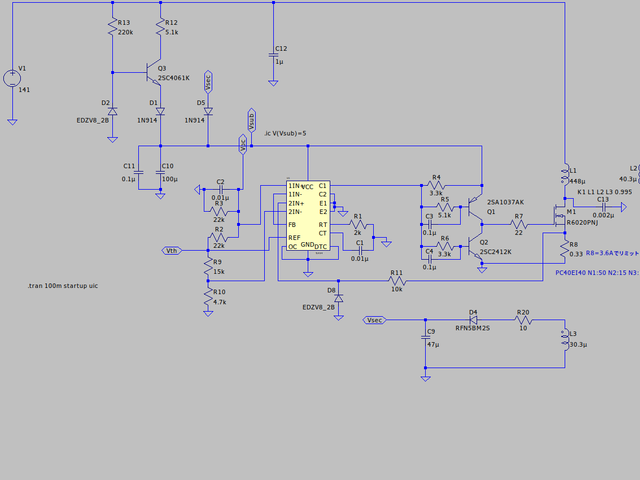Viewport: 640px width, 480px height.
Task: Click the R11 10k resistor
Action: point(397,281)
